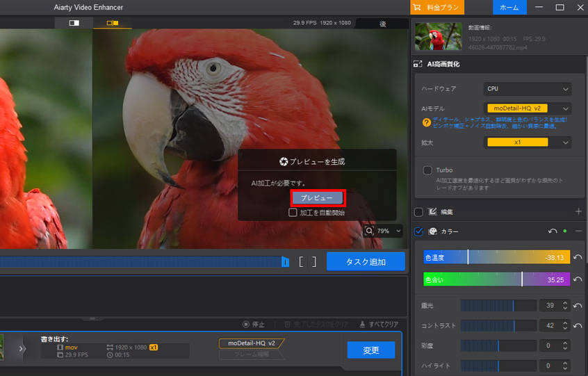Viewport: 588px width, 376px height.
Task: Reset the 色温度 color temperature value
Action: coord(578,258)
